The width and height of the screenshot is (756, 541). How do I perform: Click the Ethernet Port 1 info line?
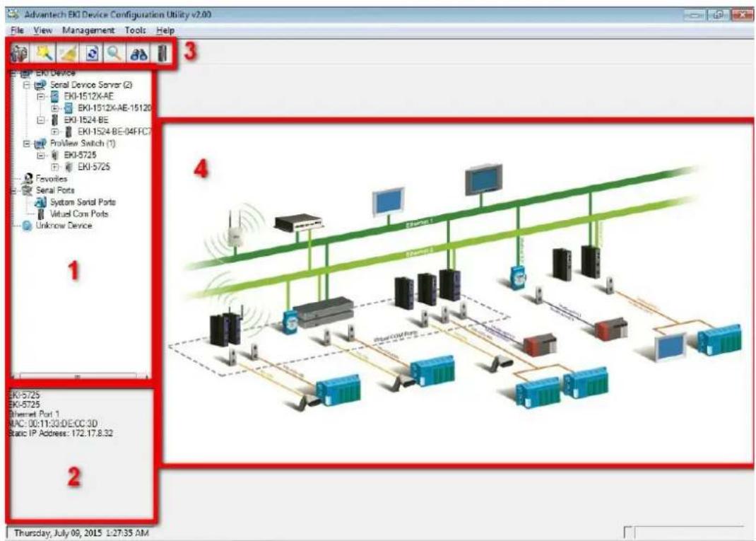click(x=34, y=414)
